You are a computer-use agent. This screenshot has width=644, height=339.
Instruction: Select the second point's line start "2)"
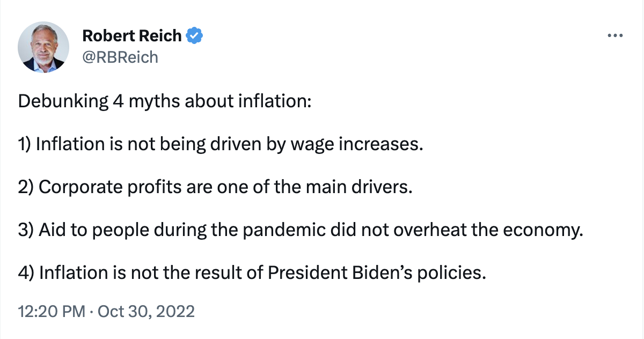coord(26,188)
